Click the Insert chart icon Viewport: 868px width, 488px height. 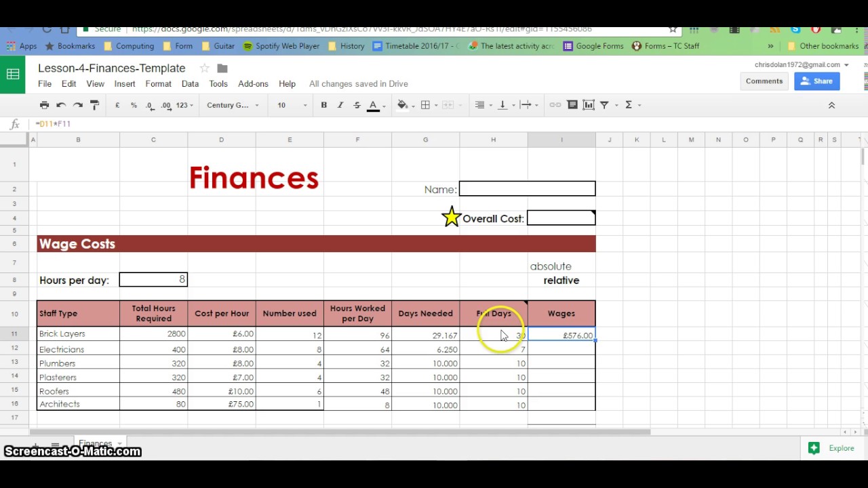[x=589, y=105]
